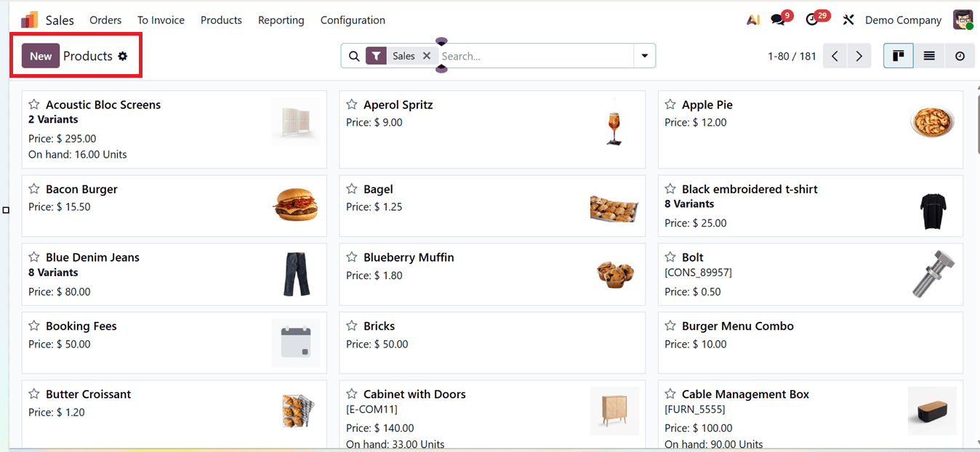Open the Reporting menu
The width and height of the screenshot is (980, 452).
281,20
